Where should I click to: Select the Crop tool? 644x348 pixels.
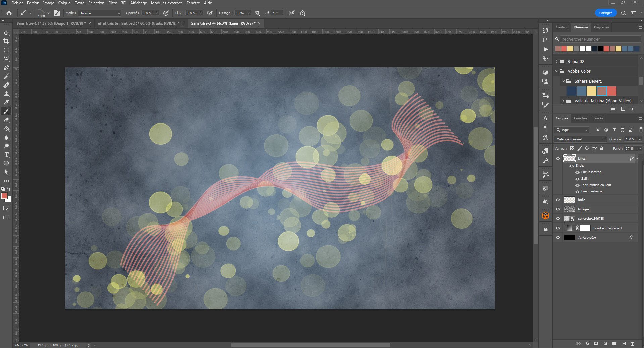(6, 41)
